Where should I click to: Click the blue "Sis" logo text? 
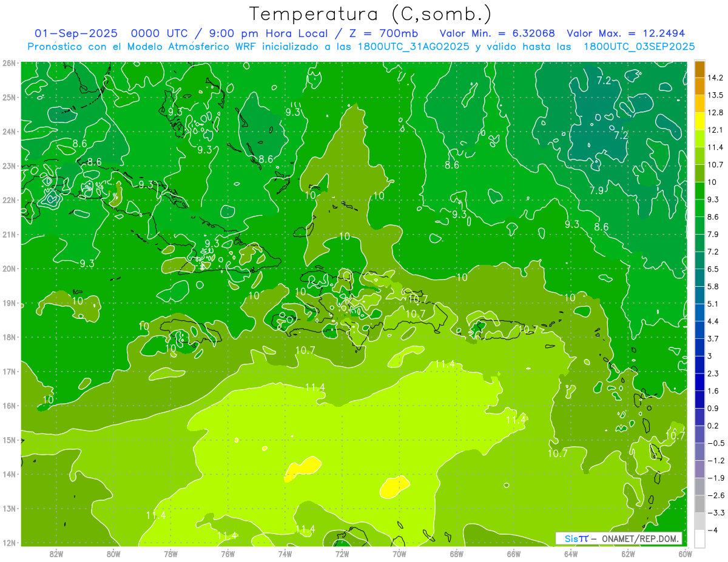click(x=572, y=539)
